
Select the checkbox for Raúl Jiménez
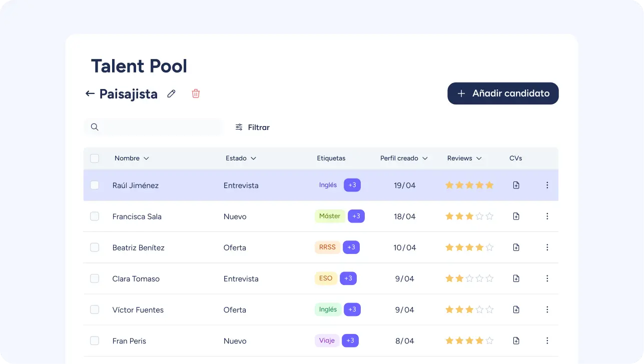coord(95,185)
